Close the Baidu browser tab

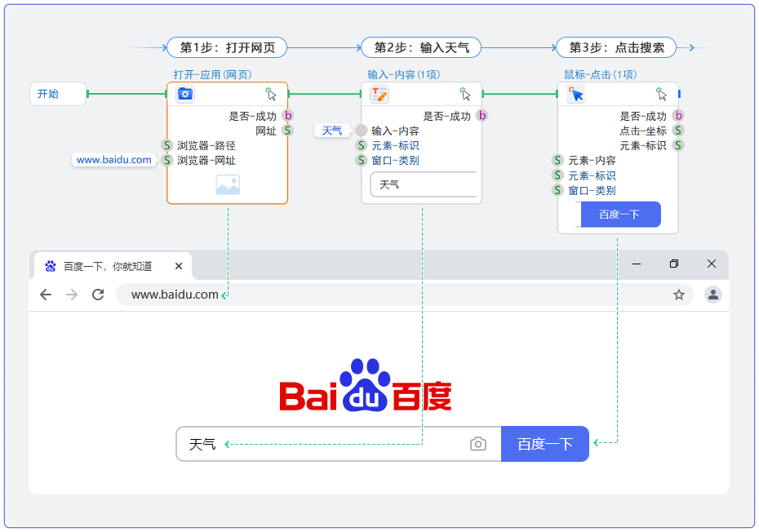[179, 266]
